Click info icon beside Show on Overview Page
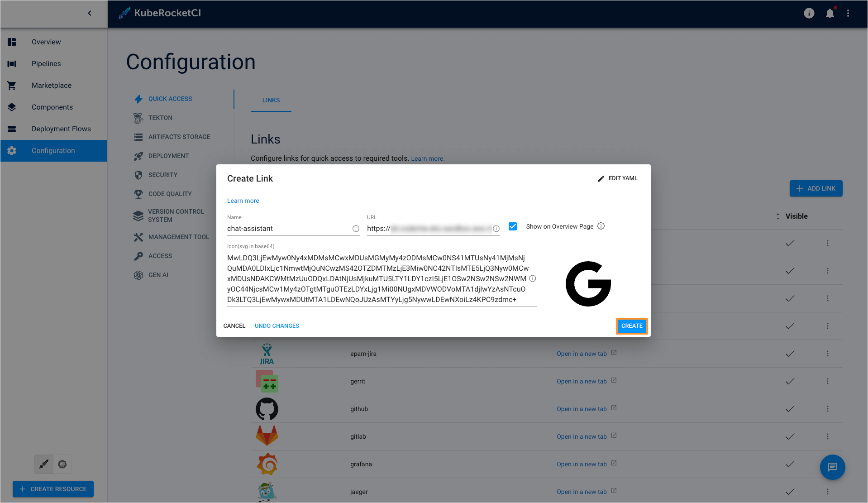The height and width of the screenshot is (503, 868). 601,226
